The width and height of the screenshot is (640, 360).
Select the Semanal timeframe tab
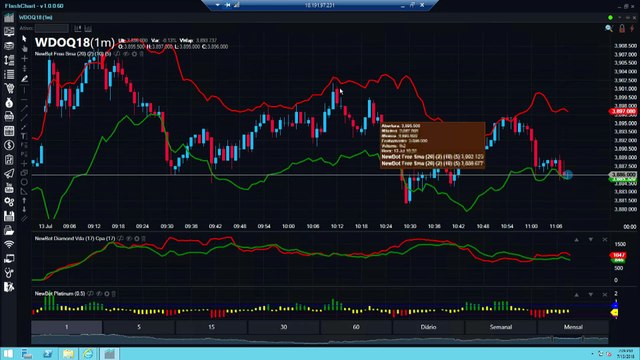501,327
